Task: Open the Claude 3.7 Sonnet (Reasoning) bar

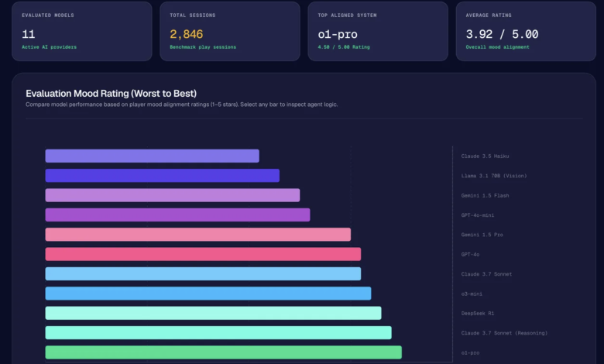Action: click(218, 333)
